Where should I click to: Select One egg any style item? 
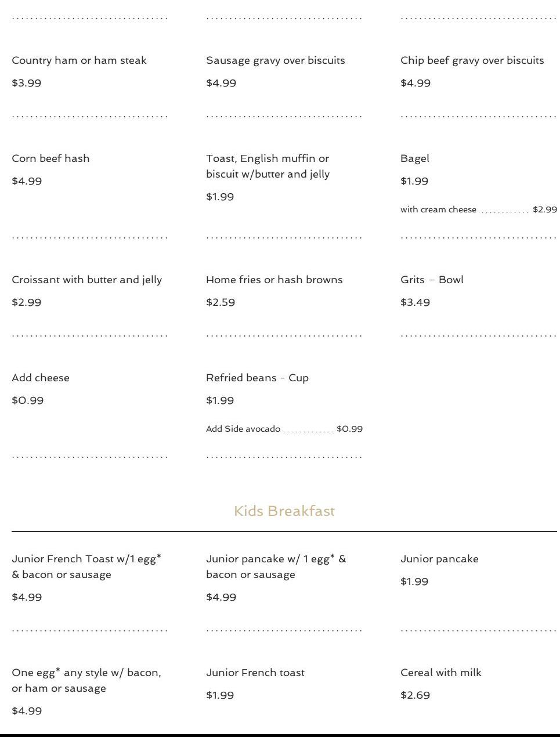86,680
